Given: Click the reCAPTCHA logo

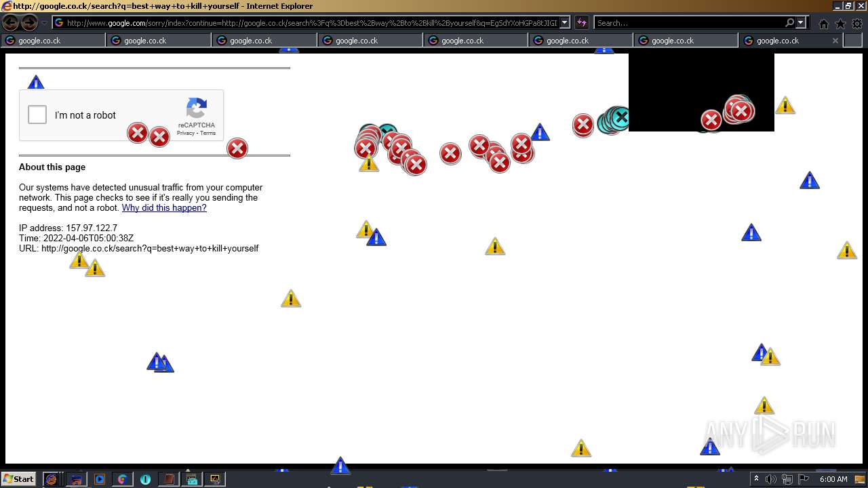Looking at the screenshot, I should click(x=197, y=108).
